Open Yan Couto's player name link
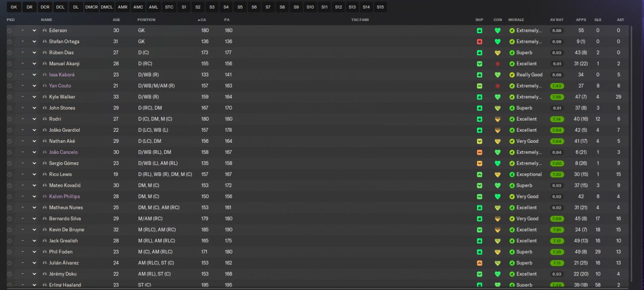 (x=60, y=86)
